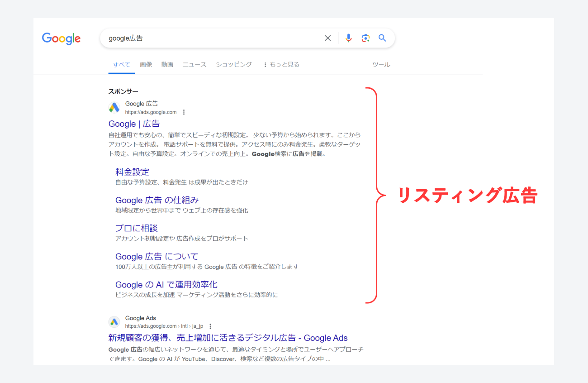Image resolution: width=588 pixels, height=383 pixels.
Task: Click the https://ads.google.com › intl › ja_jp breadcrumb
Action: pyautogui.click(x=164, y=326)
